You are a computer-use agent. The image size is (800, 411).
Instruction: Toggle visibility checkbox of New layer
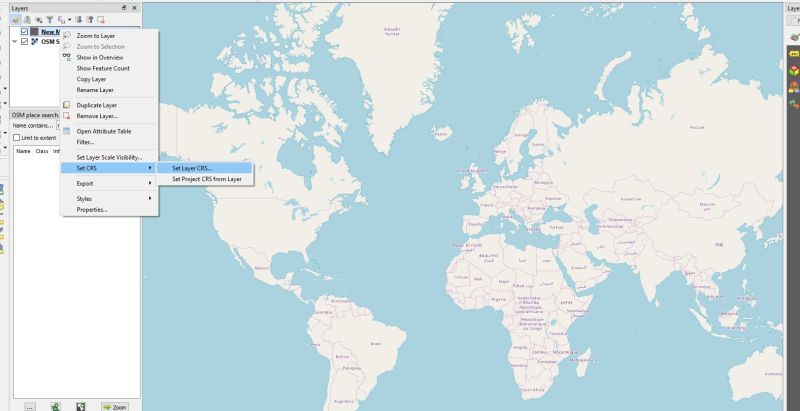point(24,32)
